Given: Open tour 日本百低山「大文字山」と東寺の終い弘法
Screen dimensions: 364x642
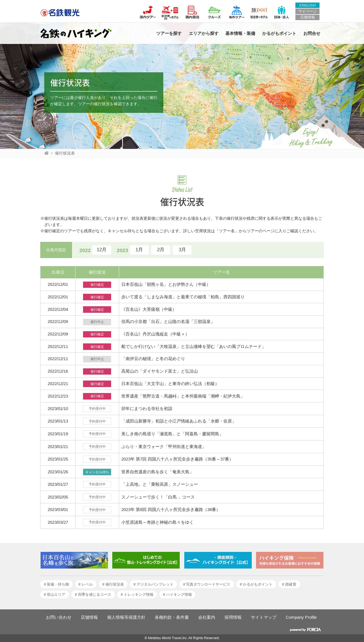Looking at the screenshot, I should [x=170, y=384].
